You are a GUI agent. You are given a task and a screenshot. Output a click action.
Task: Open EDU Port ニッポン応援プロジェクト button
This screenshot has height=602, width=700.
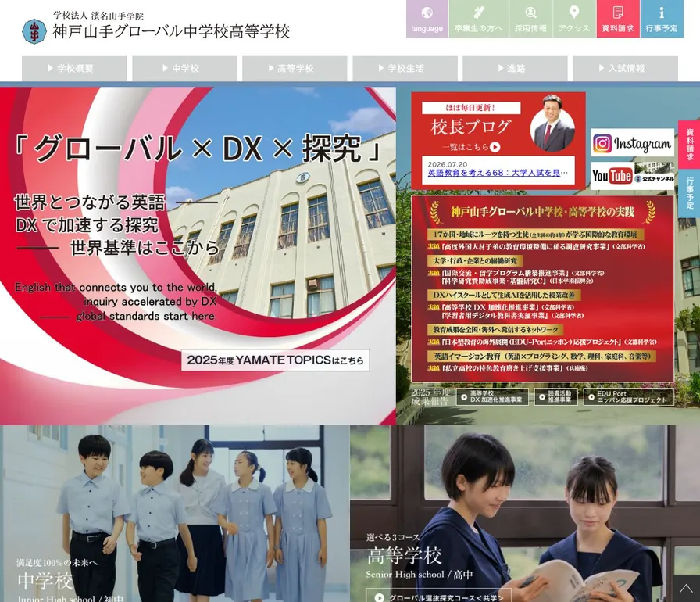pyautogui.click(x=629, y=396)
